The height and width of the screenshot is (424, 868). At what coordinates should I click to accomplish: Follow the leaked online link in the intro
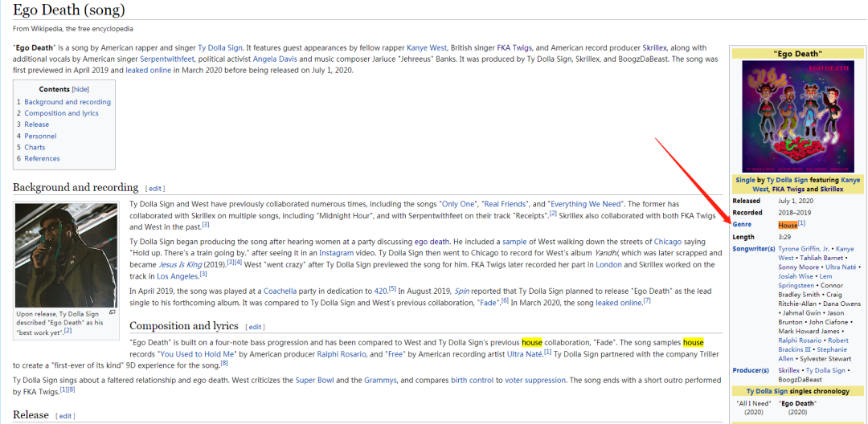tap(149, 70)
